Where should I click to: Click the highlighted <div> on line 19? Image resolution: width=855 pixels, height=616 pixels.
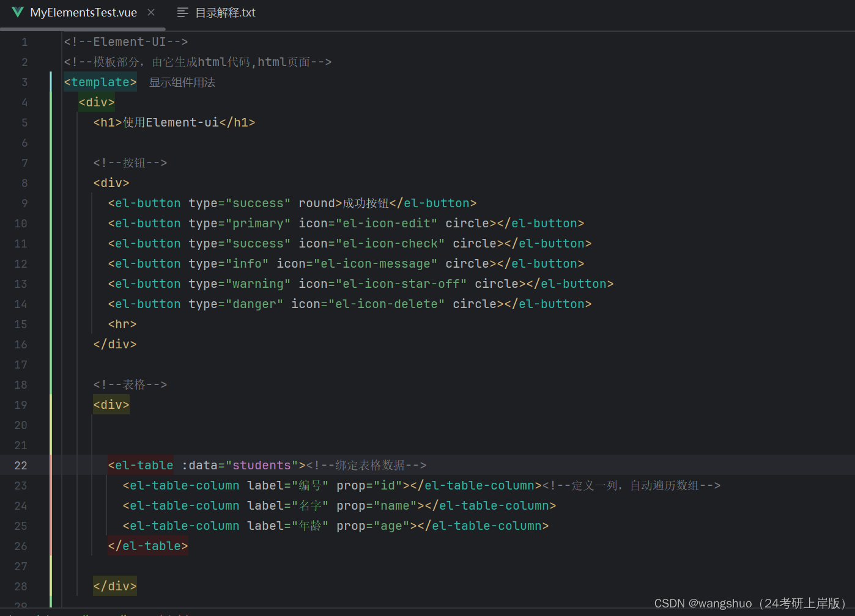(x=111, y=405)
